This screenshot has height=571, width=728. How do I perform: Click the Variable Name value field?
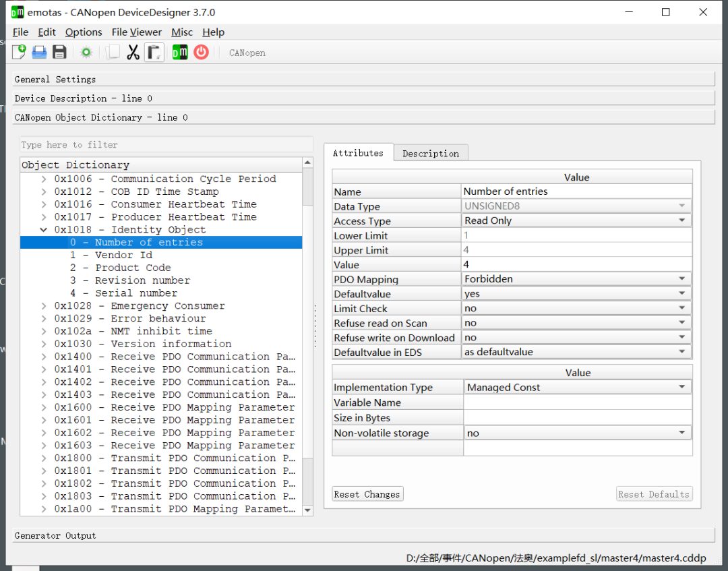click(x=578, y=402)
